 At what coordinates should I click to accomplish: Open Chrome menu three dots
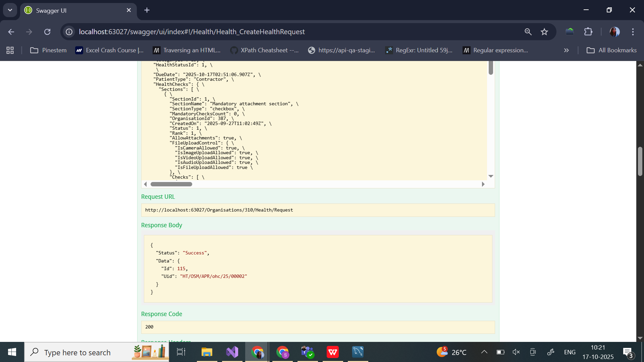[x=633, y=32]
